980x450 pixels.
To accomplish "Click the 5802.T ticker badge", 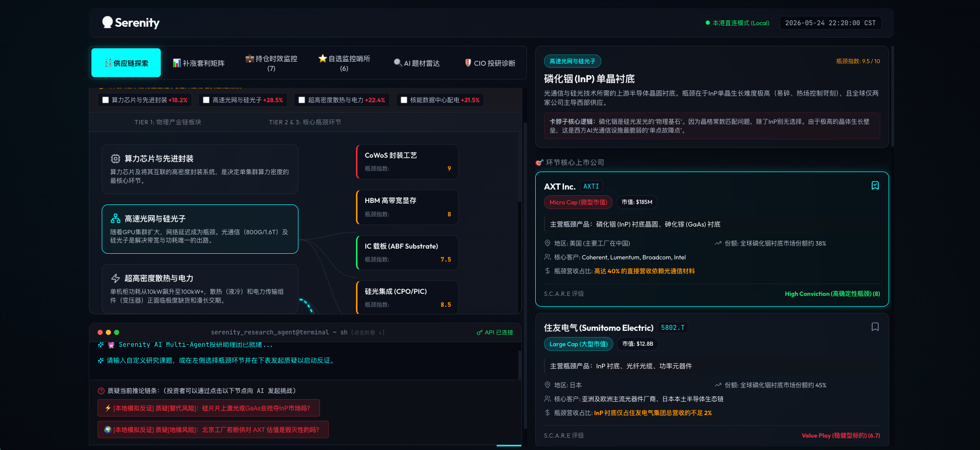I will [x=673, y=328].
